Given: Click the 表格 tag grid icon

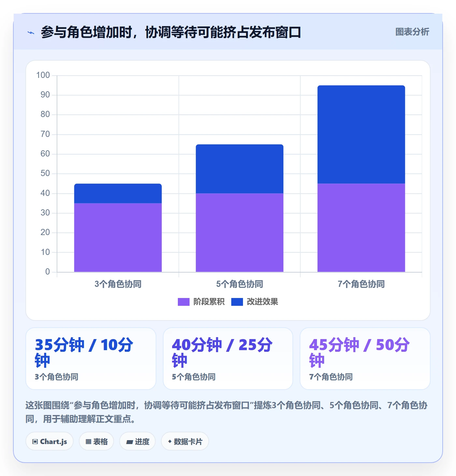Looking at the screenshot, I should [x=88, y=442].
